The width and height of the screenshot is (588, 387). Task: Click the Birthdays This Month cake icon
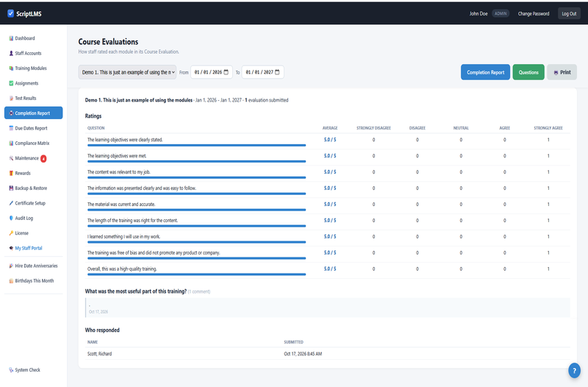click(11, 281)
